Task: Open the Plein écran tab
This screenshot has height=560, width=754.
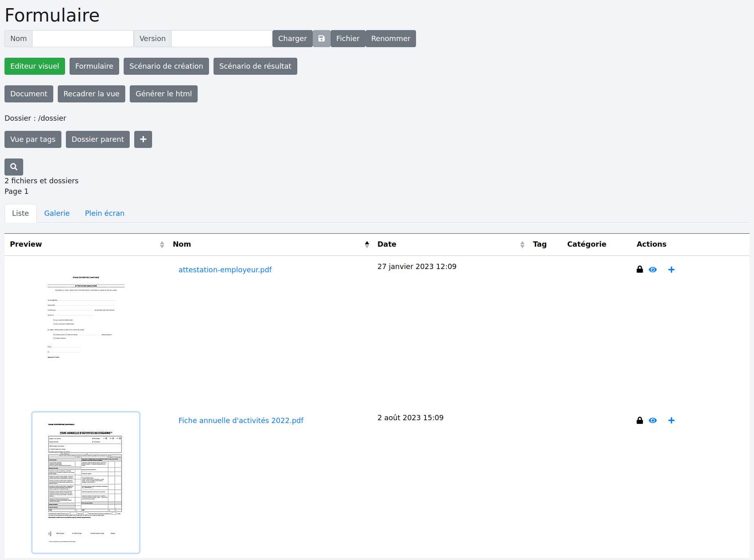Action: [x=105, y=213]
